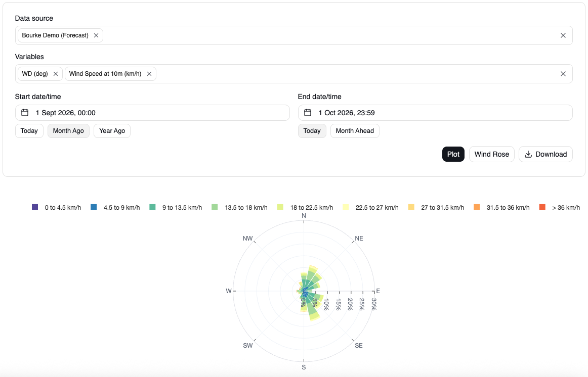Viewport: 588px width, 377px height.
Task: Remove the Bourke Demo (Forecast) tag
Action: (x=96, y=35)
